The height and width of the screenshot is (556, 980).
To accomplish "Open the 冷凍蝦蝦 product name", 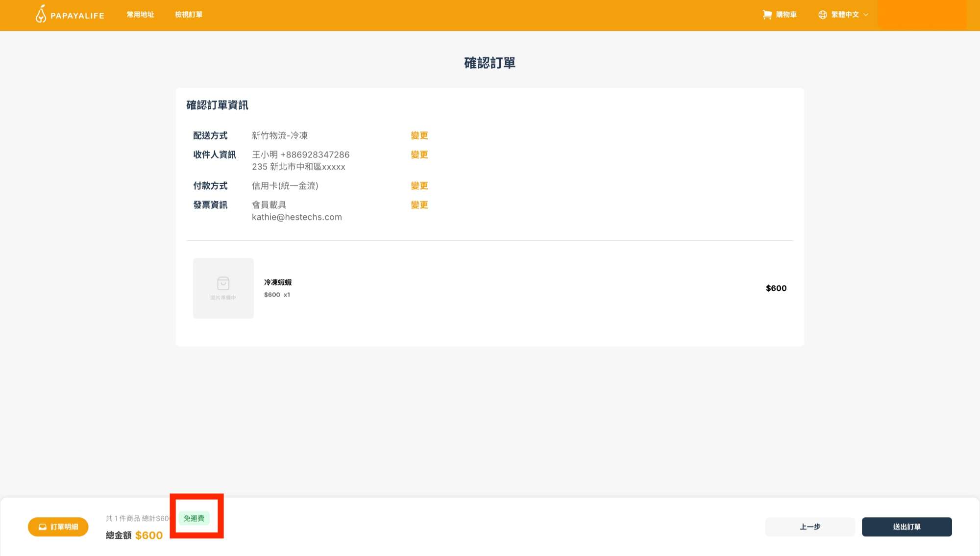I will (x=278, y=282).
